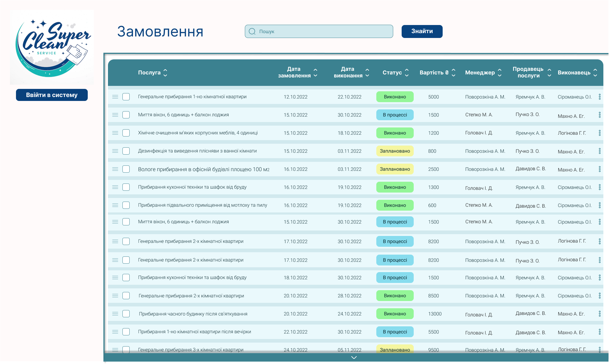Click Виконано status badge for 12.10.2022 order
The height and width of the screenshot is (364, 610).
click(395, 97)
